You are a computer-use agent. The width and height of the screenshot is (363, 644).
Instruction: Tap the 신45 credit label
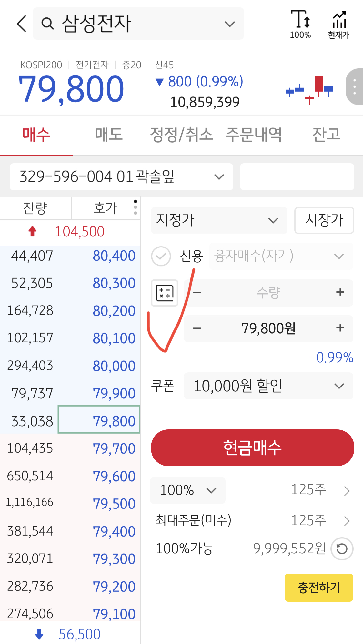[x=164, y=65]
